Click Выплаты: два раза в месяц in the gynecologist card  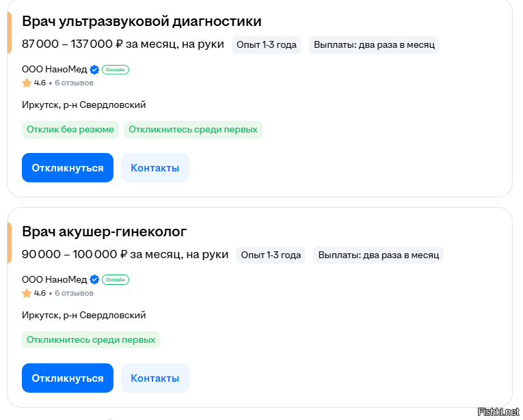pyautogui.click(x=379, y=255)
